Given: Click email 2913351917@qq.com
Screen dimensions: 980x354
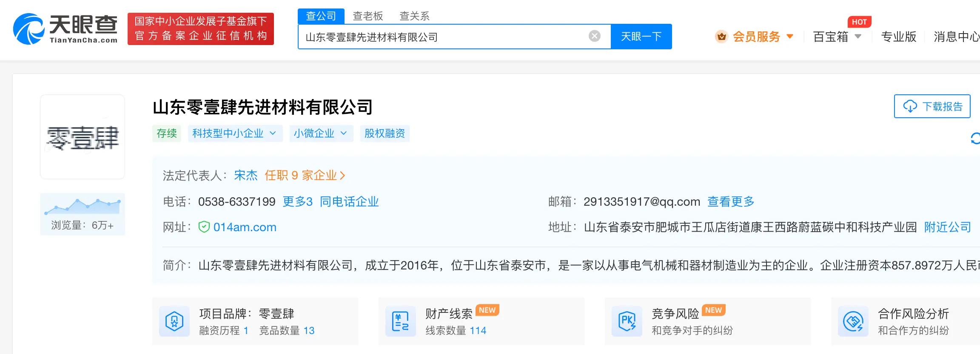Looking at the screenshot, I should (x=642, y=201).
